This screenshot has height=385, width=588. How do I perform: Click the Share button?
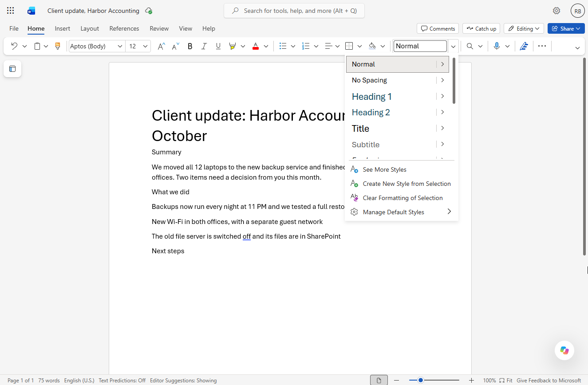tap(566, 28)
